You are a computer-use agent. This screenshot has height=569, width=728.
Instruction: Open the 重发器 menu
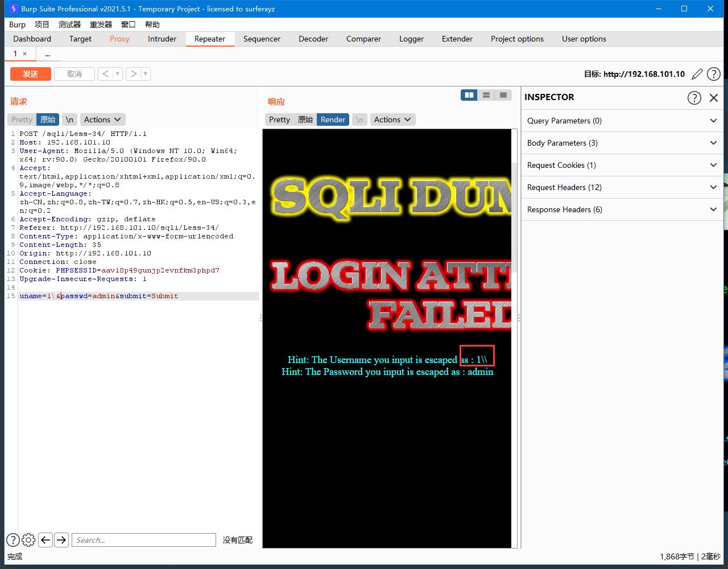[101, 24]
